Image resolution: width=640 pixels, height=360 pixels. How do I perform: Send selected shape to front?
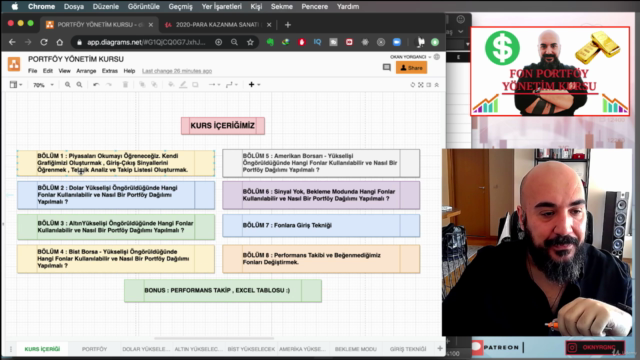point(142,85)
